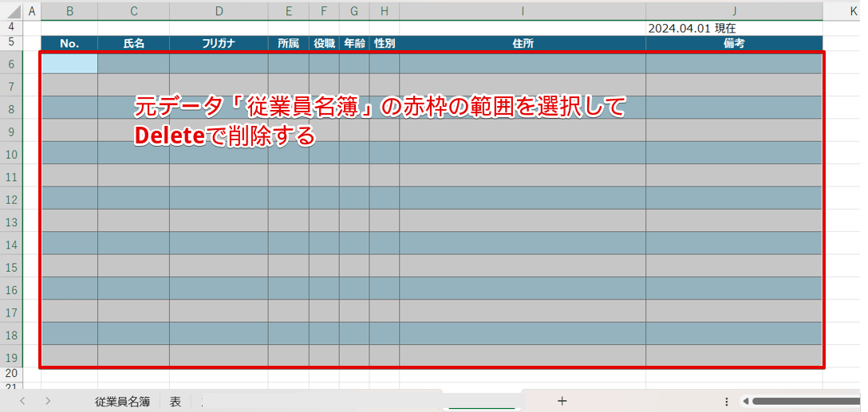
Task: Click the 備考 header cell
Action: (x=734, y=44)
